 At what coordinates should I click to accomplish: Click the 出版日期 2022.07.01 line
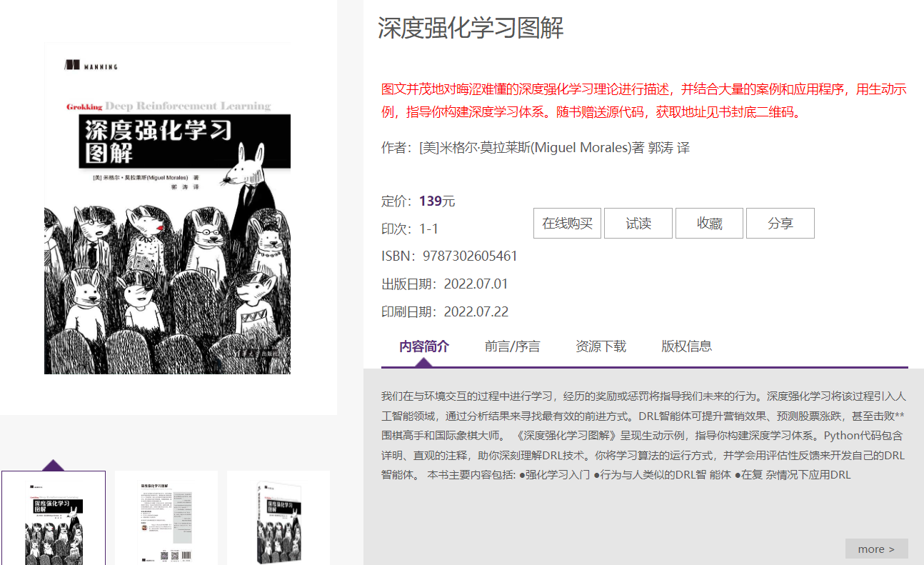coord(445,284)
